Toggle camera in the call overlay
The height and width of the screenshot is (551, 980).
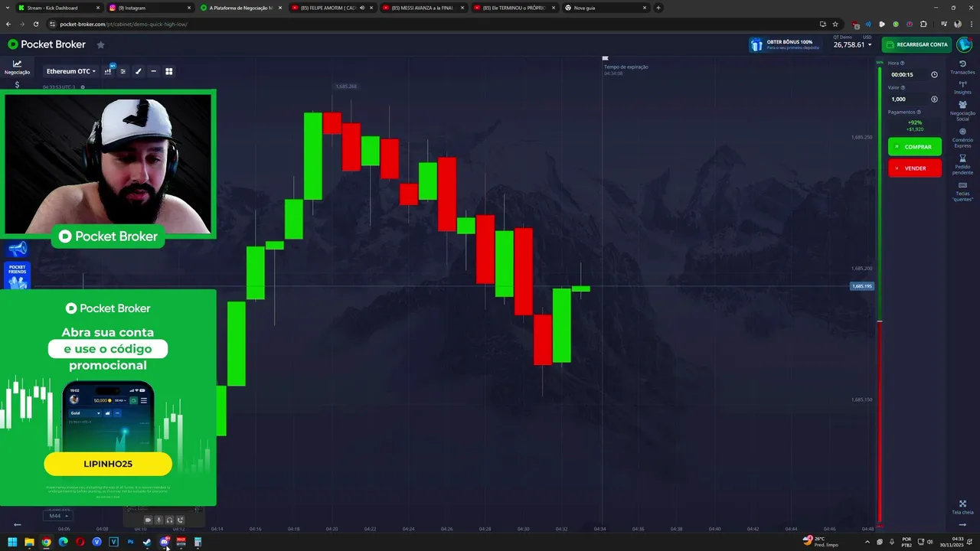[x=148, y=520]
